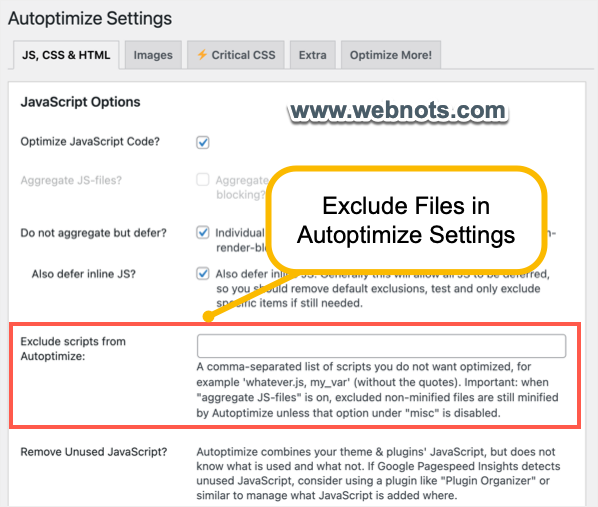This screenshot has width=598, height=507.
Task: Open the Critical CSS tab
Action: (x=236, y=55)
